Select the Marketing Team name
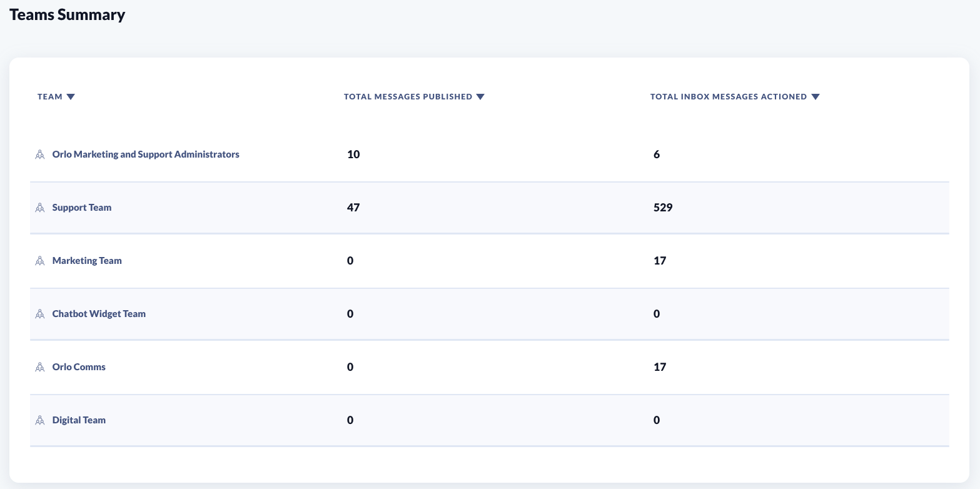This screenshot has height=489, width=980. (87, 261)
